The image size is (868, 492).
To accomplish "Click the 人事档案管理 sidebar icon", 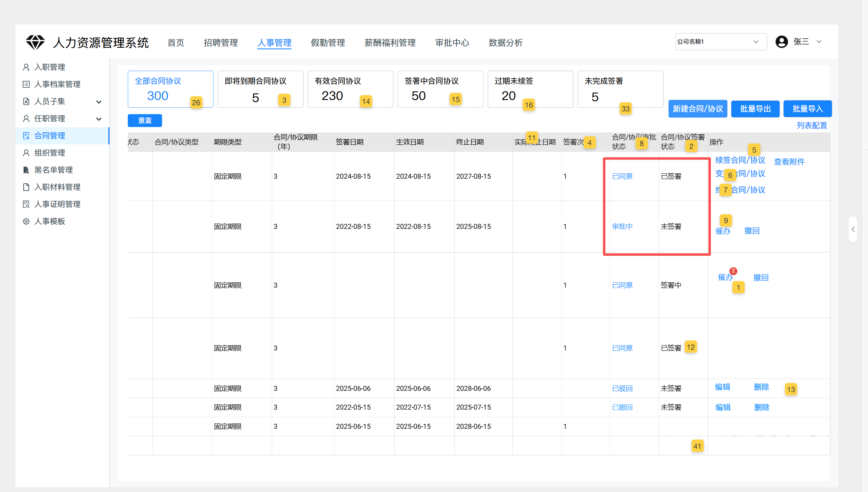I will tap(26, 84).
